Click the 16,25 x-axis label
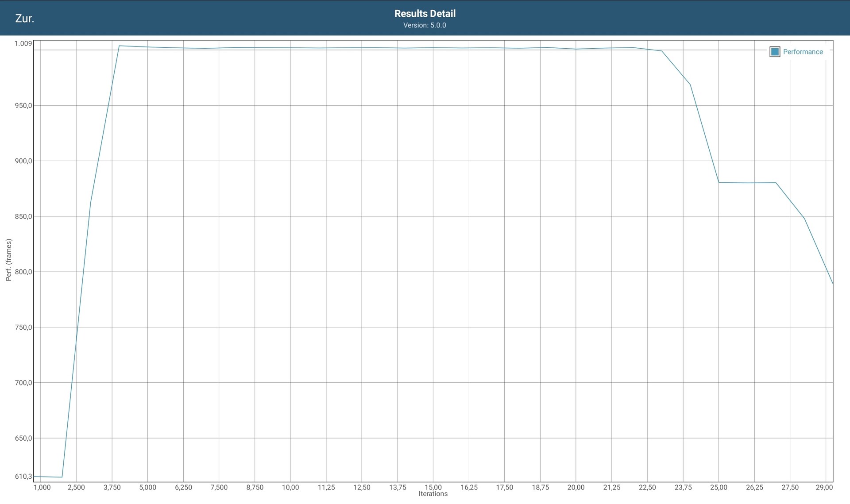850x504 pixels. point(469,487)
